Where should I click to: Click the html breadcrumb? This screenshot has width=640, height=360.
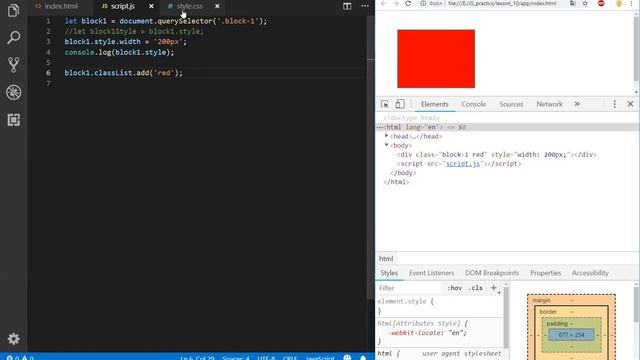coord(386,258)
